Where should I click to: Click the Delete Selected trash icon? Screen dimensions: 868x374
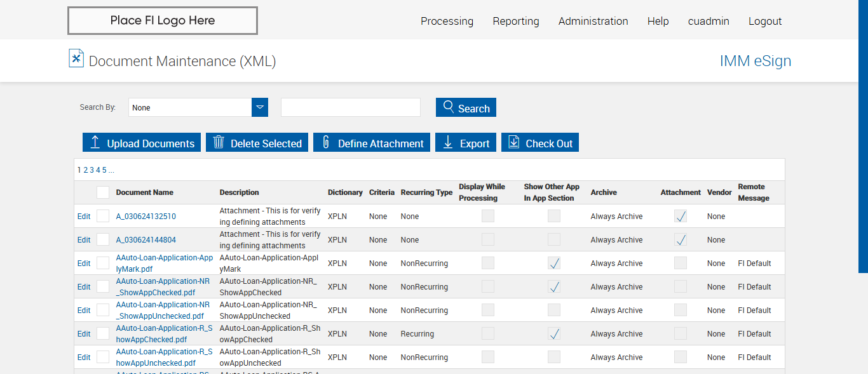(x=219, y=142)
